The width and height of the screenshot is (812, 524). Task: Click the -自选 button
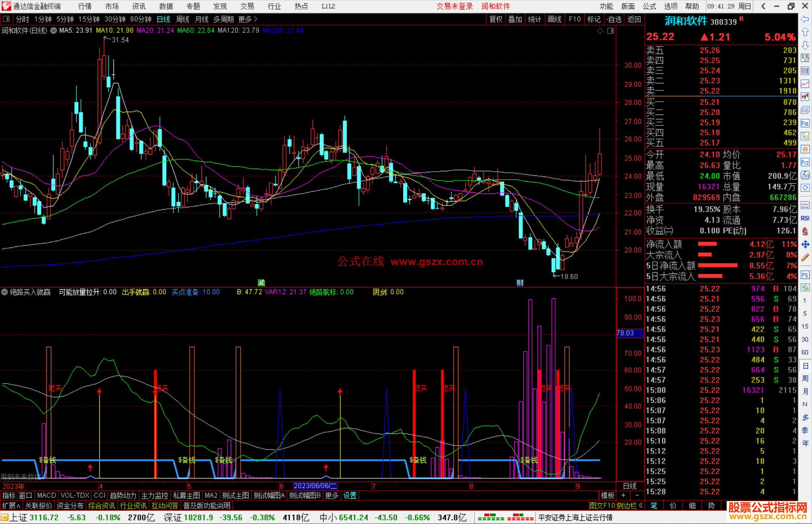pyautogui.click(x=614, y=19)
